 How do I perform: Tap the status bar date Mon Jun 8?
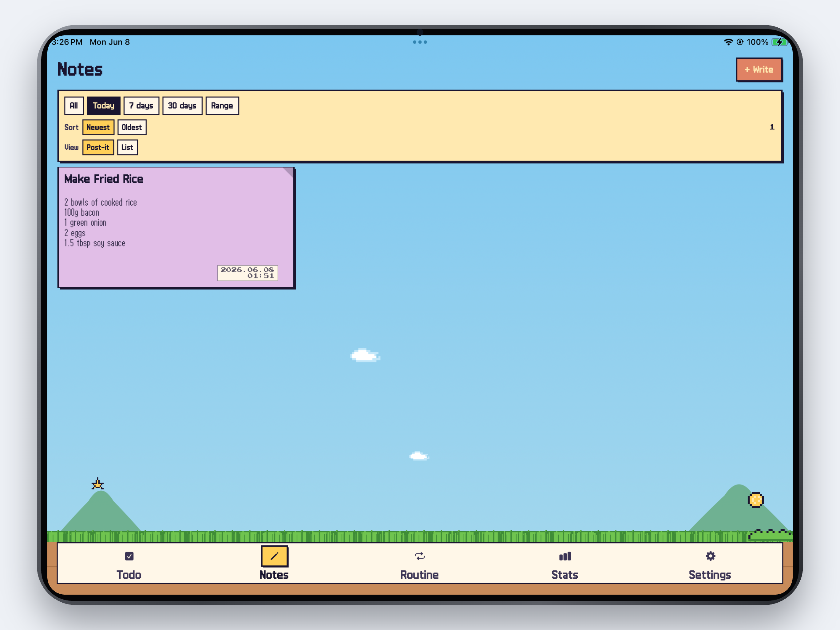(110, 42)
